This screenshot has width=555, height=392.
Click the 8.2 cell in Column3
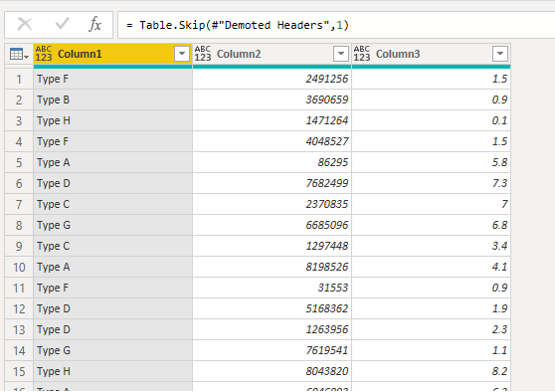tap(431, 371)
